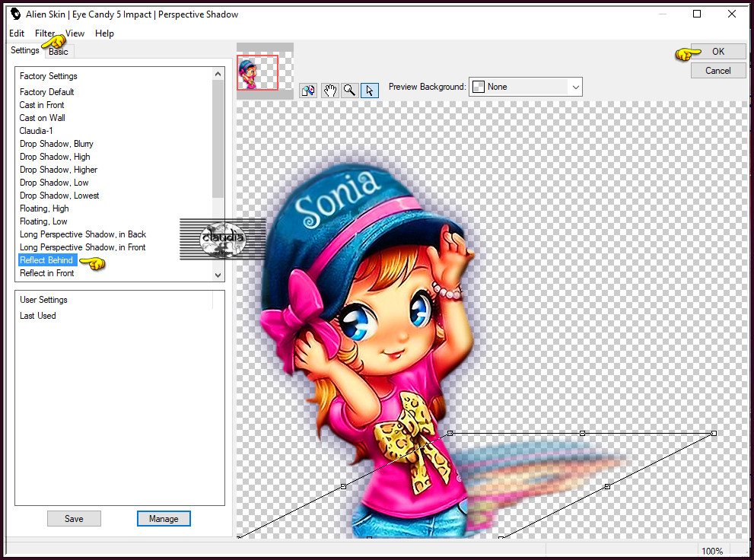754x560 pixels.
Task: Click the settings list scroll down arrow
Action: [x=218, y=275]
